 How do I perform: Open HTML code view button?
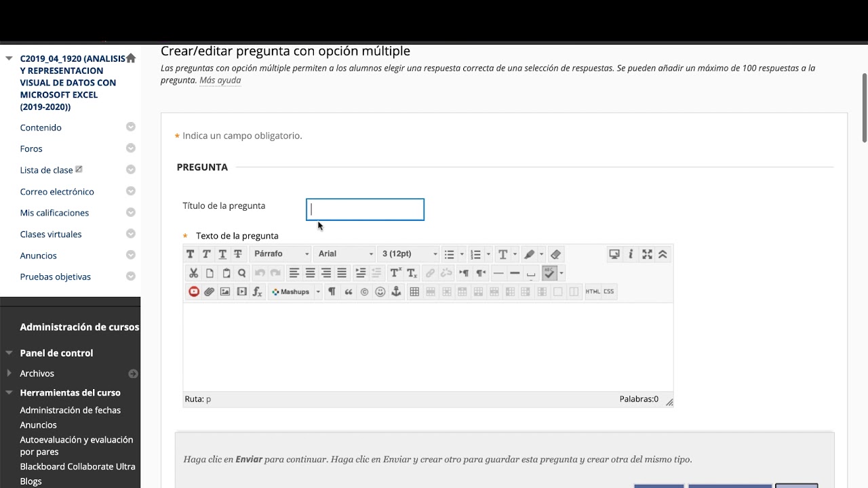593,291
